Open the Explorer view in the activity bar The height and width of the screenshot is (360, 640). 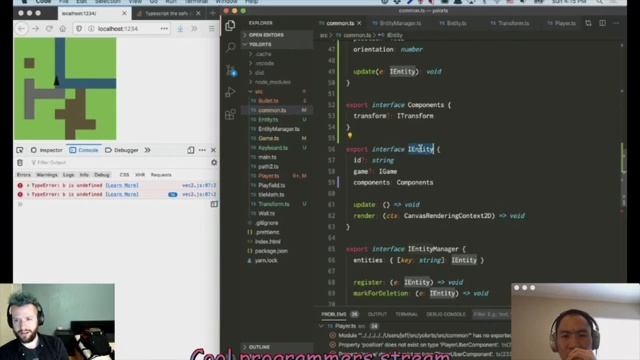230,25
